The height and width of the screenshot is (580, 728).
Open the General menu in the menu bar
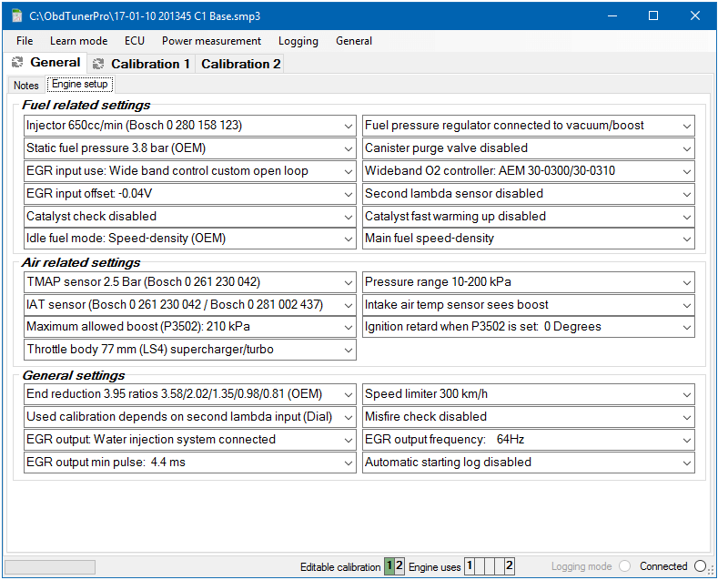tap(354, 41)
